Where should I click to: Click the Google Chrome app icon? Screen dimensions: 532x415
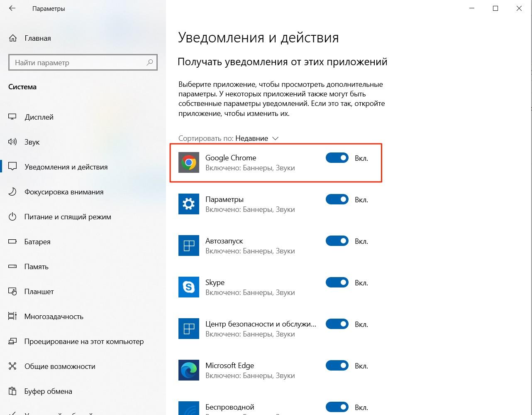pos(189,162)
